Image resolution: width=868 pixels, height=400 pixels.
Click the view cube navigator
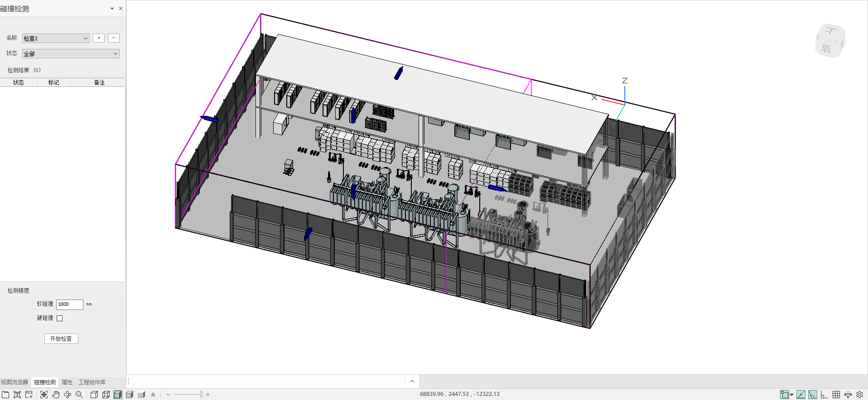point(830,41)
